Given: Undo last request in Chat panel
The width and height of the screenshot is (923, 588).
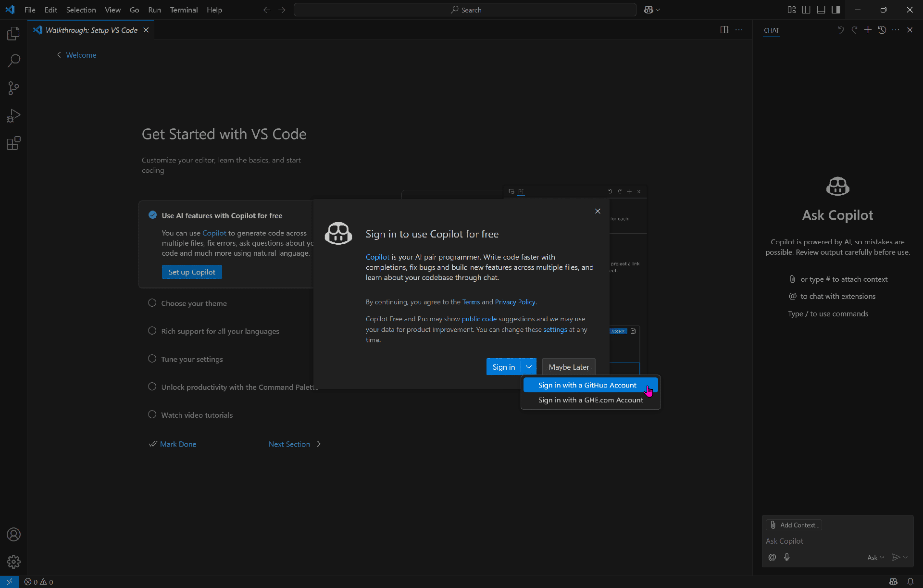Looking at the screenshot, I should coord(841,30).
